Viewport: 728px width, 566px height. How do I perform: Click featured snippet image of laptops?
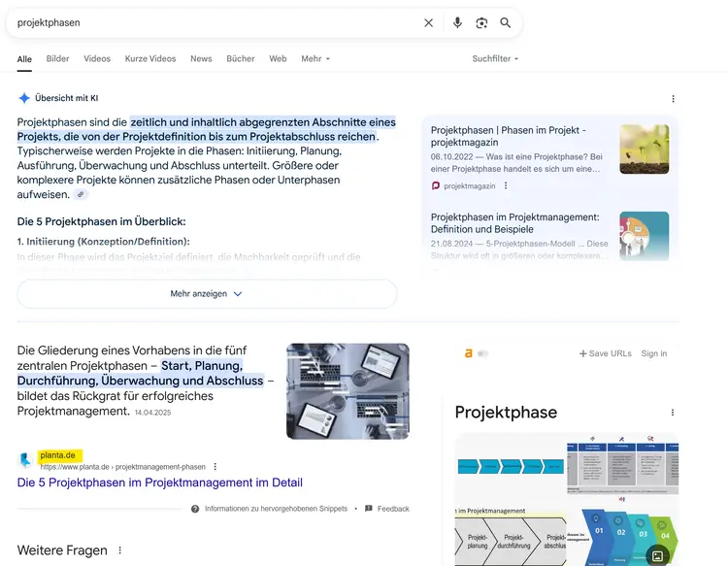(347, 391)
